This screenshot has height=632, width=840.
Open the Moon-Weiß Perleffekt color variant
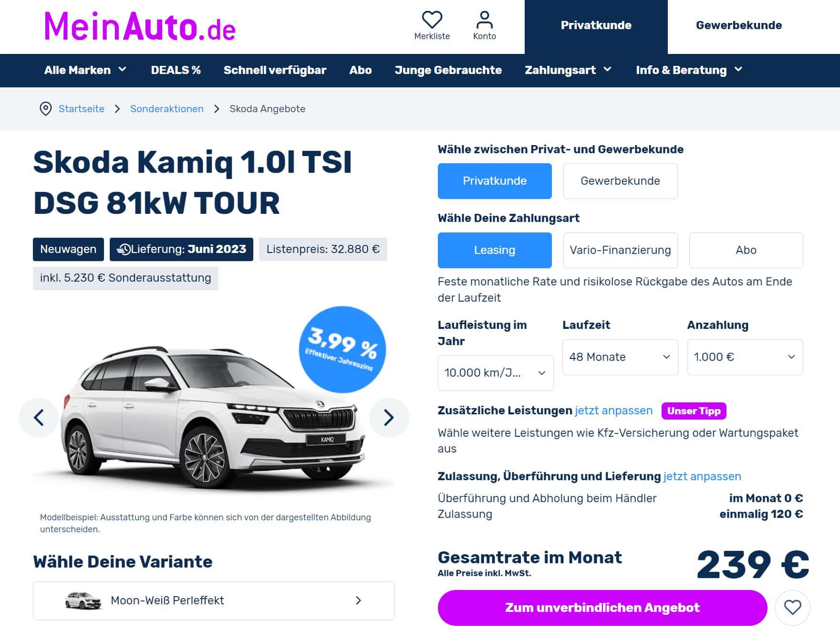click(214, 600)
